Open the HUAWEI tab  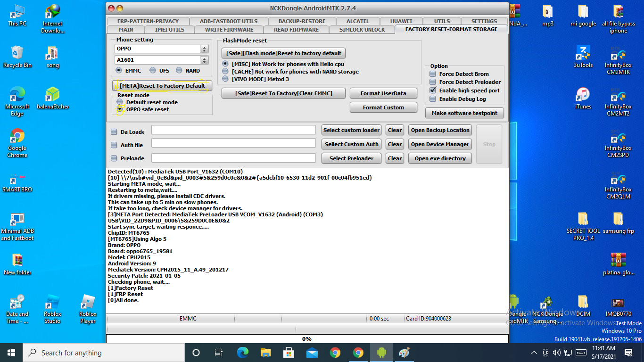401,21
